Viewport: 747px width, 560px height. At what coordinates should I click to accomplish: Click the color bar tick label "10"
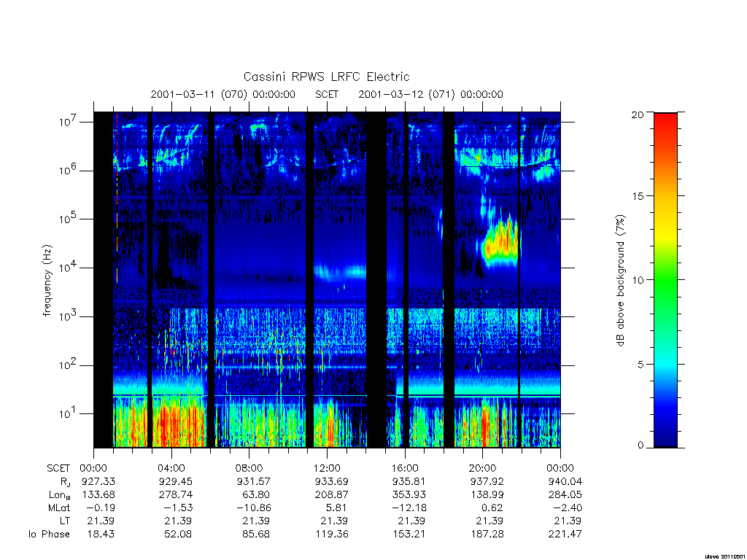(x=638, y=280)
